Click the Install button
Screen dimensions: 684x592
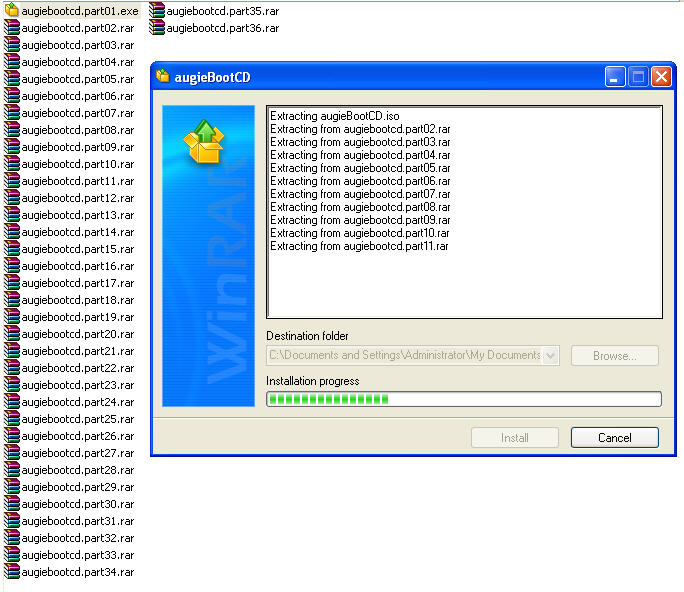(515, 438)
